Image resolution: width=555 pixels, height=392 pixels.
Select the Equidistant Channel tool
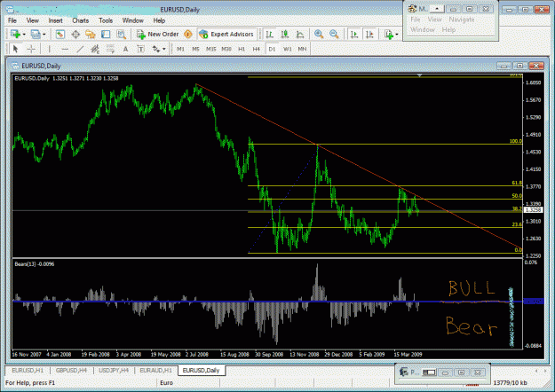(95, 49)
